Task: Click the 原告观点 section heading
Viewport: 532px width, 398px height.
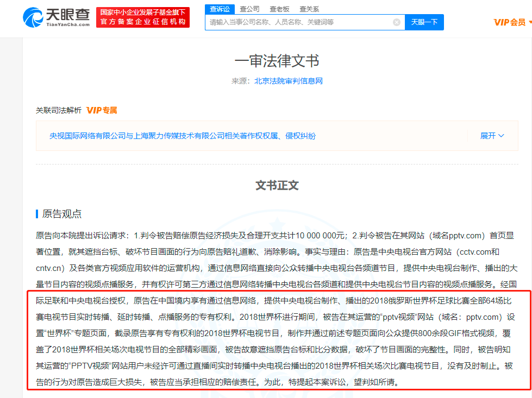Action: 62,214
